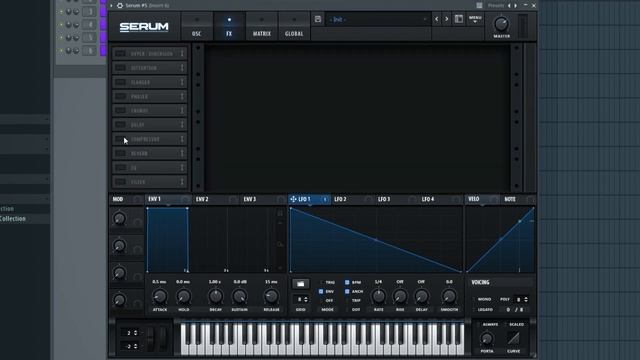640x360 pixels.
Task: Click the Compressor reorder handle
Action: pos(182,139)
